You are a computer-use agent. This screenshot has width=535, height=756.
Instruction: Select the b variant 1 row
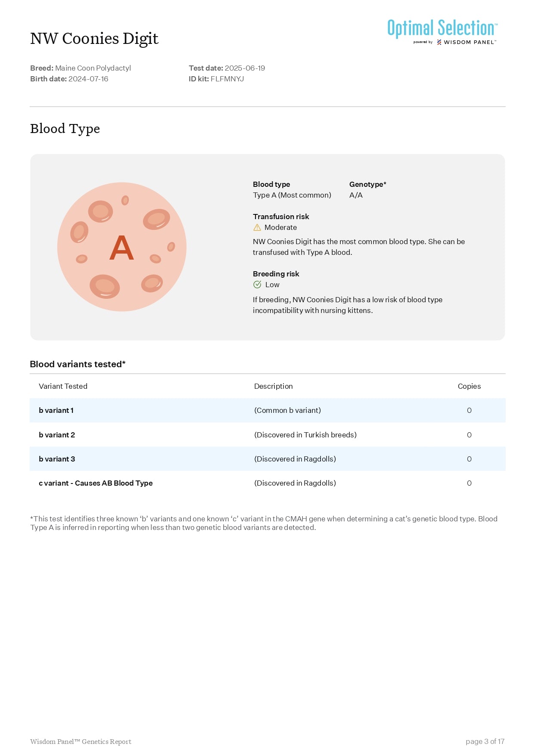click(267, 410)
